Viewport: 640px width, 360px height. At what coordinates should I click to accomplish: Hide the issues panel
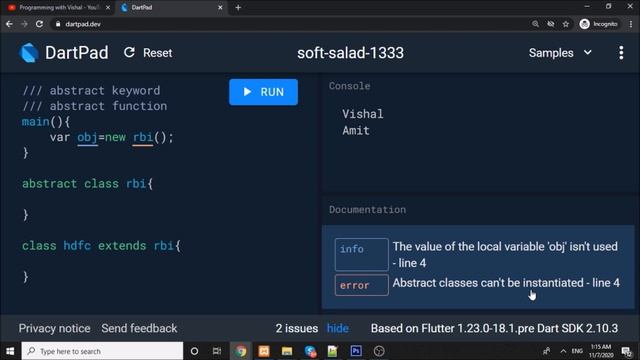pyautogui.click(x=338, y=328)
